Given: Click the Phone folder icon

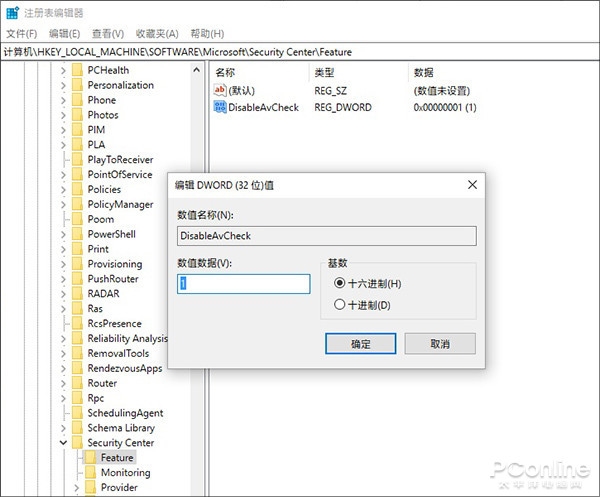Looking at the screenshot, I should [x=78, y=100].
